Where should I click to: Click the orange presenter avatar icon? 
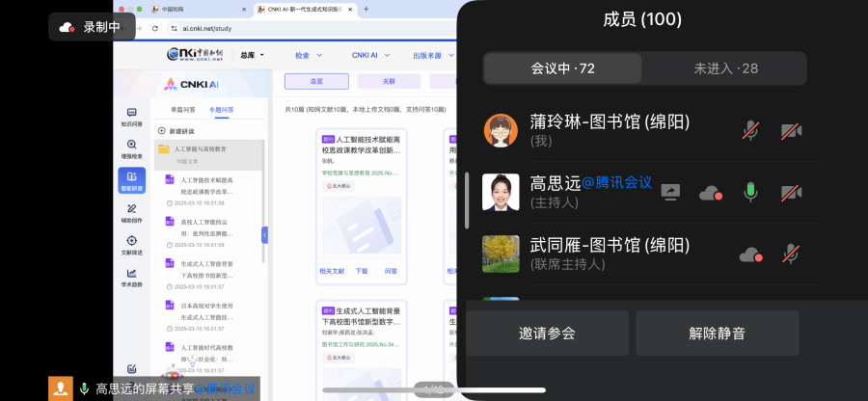click(x=61, y=388)
